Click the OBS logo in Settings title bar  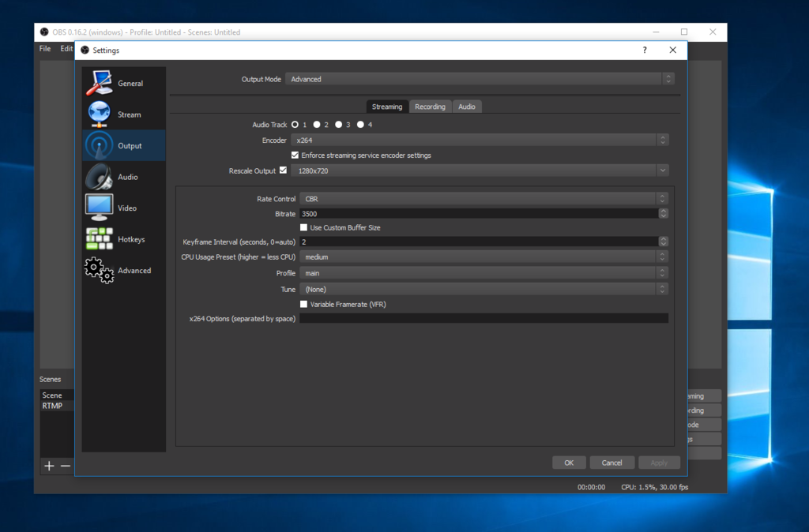click(85, 50)
